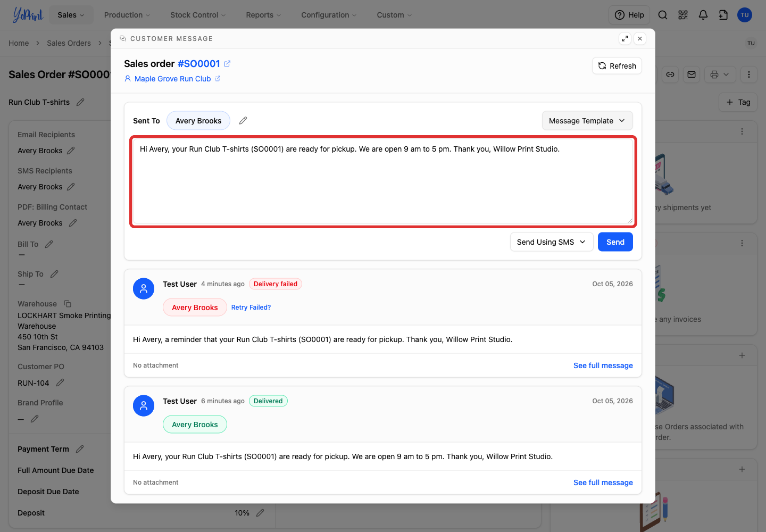Viewport: 766px width, 532px height.
Task: Edit the Ship To address
Action: point(54,274)
